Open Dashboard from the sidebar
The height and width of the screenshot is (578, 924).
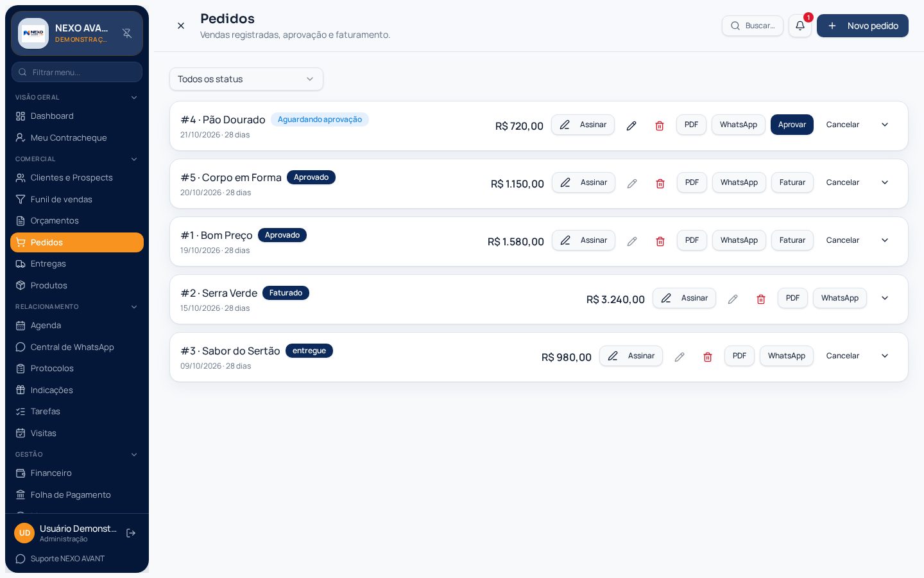pyautogui.click(x=77, y=116)
